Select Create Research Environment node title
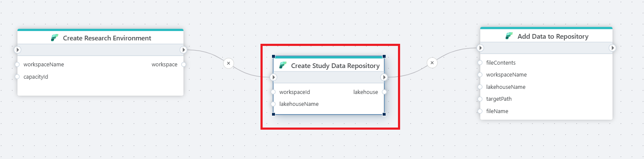 coord(107,38)
